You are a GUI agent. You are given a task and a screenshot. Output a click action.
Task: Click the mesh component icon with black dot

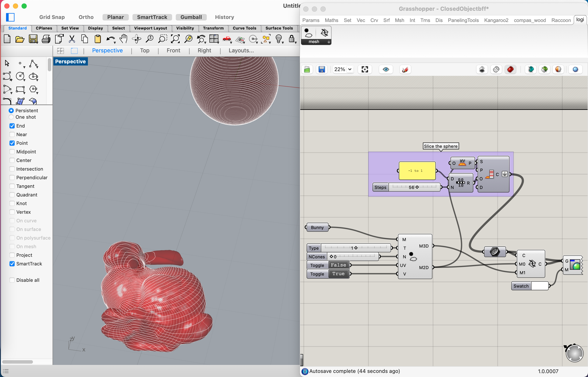309,33
